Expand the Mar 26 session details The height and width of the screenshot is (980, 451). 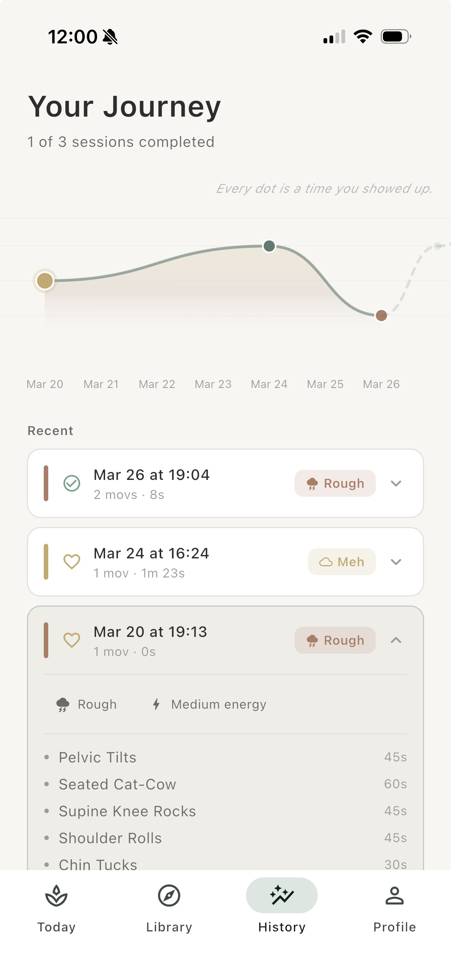click(396, 484)
